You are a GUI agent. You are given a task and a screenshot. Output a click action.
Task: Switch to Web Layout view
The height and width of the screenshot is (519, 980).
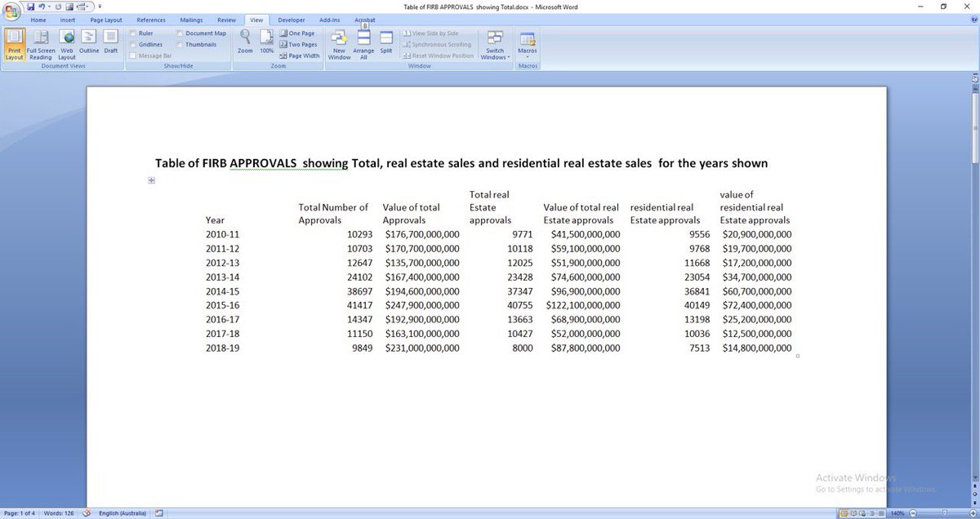[67, 45]
